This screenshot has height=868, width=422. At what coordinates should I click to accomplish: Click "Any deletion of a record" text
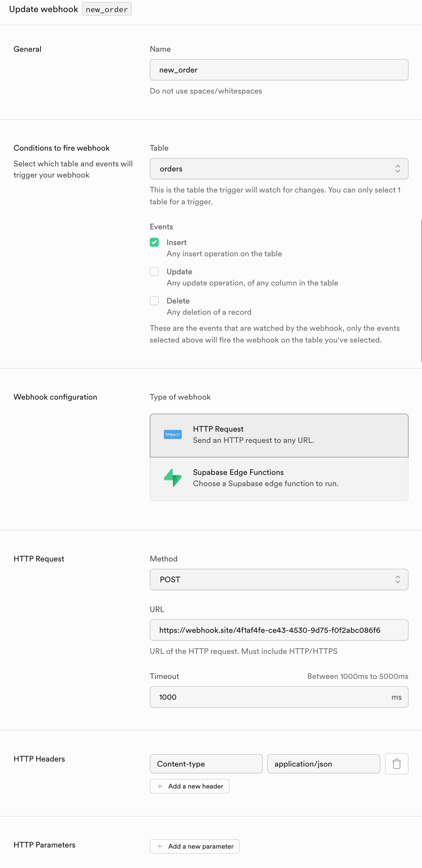(x=209, y=312)
